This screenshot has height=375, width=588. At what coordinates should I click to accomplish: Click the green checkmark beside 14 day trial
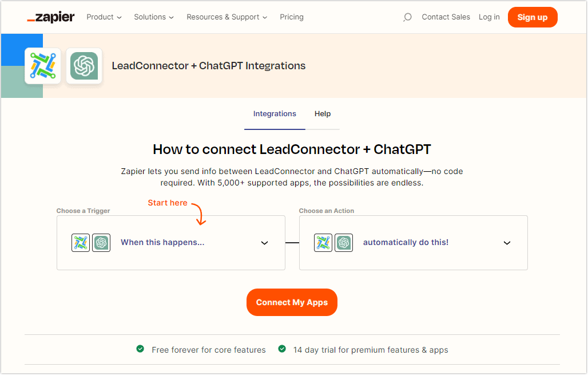tap(282, 349)
